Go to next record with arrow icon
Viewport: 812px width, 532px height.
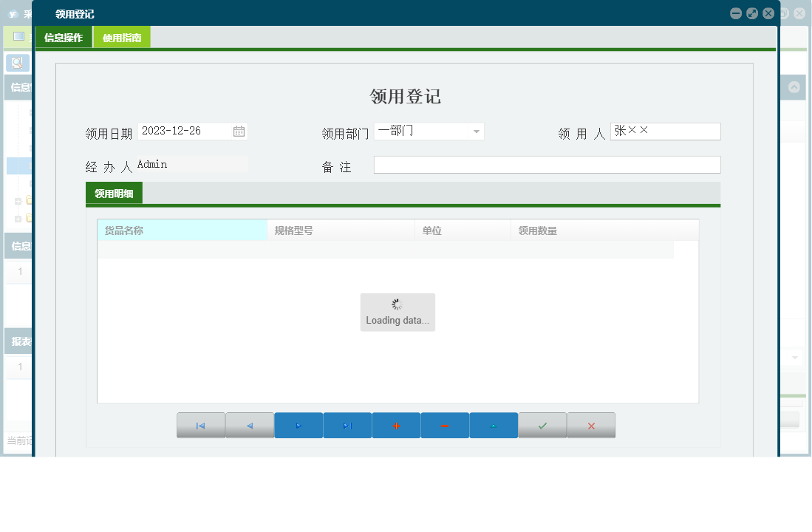pyautogui.click(x=298, y=425)
